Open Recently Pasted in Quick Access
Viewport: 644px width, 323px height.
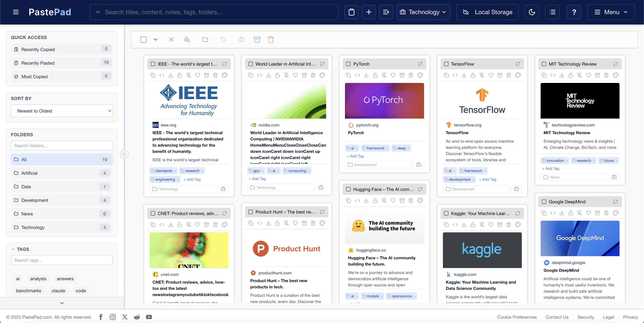point(62,63)
